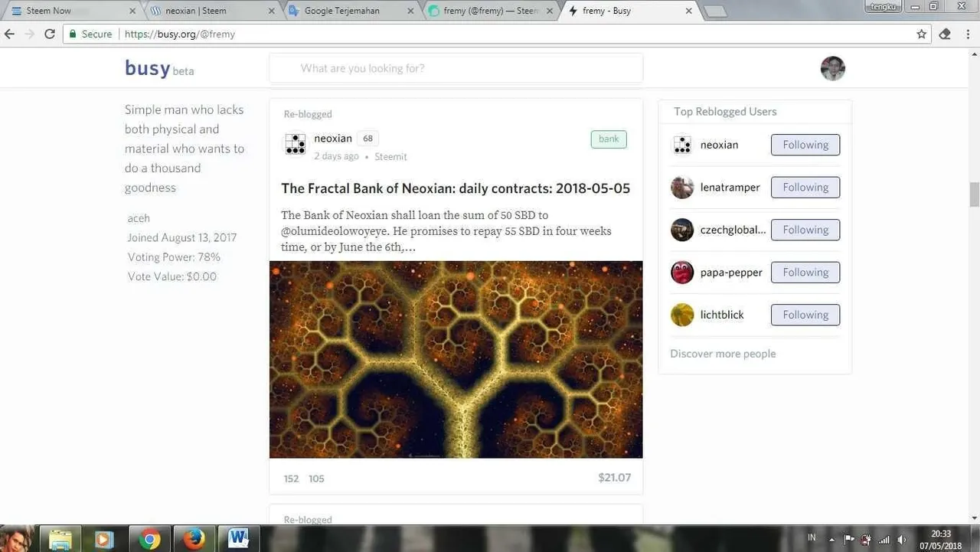The image size is (980, 552).
Task: Switch to Google Terjemahan tab
Action: [351, 11]
